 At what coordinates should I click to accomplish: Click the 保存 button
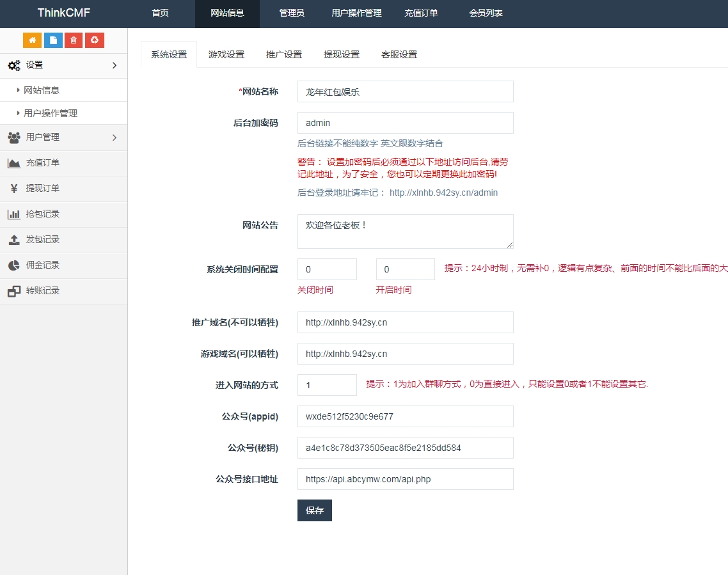pyautogui.click(x=314, y=510)
